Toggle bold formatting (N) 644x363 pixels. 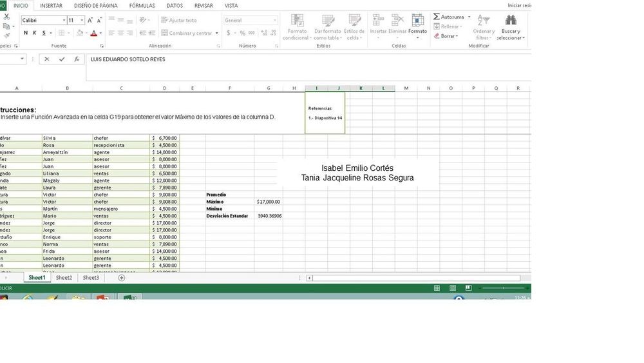pos(26,33)
